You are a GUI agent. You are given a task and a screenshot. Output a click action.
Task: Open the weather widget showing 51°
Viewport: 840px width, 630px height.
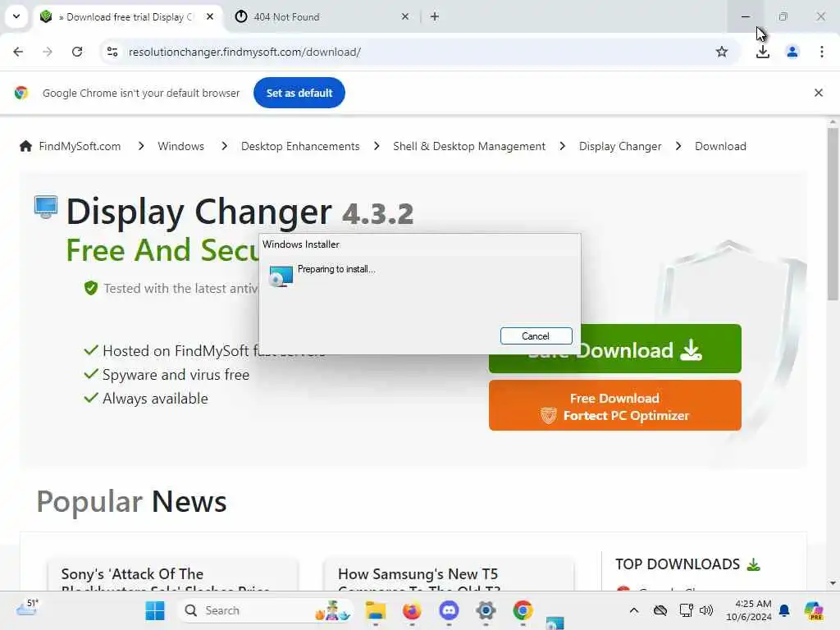point(27,608)
